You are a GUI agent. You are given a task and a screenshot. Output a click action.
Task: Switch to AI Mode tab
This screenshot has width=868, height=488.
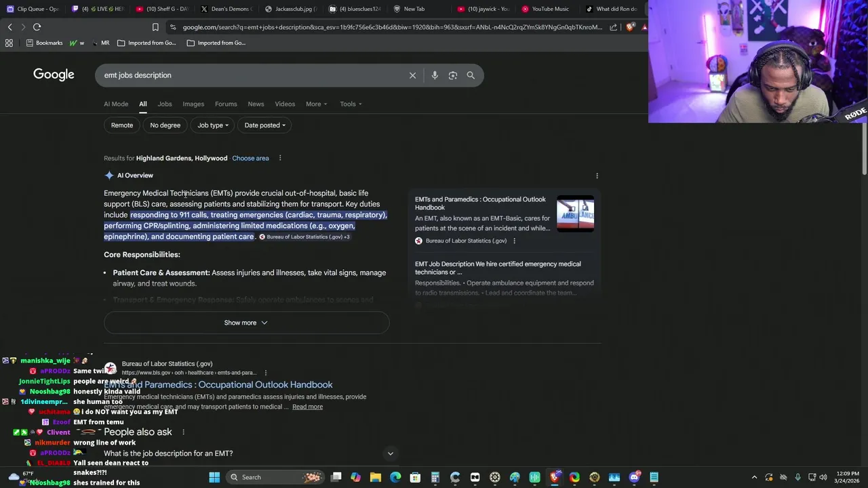[x=116, y=104]
